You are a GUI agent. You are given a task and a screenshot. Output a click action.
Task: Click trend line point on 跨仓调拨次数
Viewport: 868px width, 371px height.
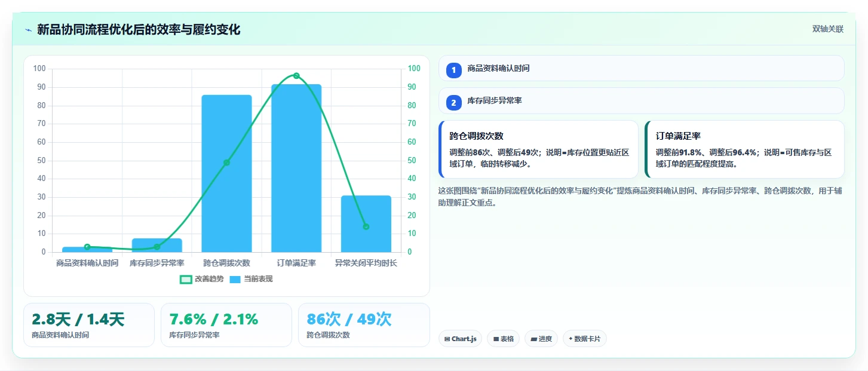coord(226,162)
